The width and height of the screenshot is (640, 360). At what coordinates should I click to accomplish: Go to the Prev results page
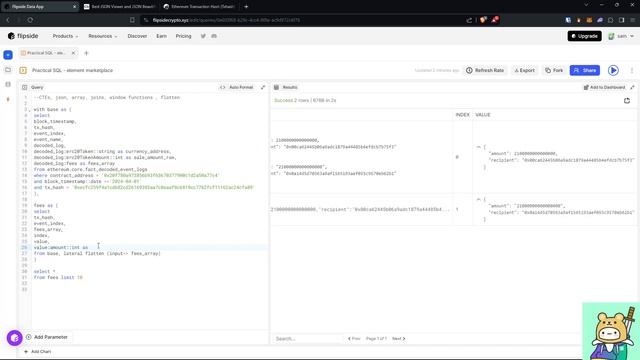click(x=354, y=339)
